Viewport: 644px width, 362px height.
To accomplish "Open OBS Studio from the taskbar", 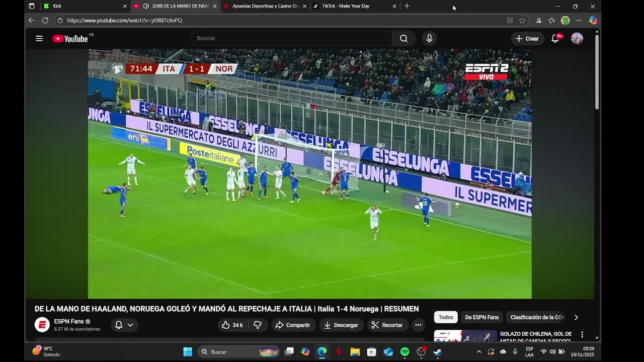I will click(421, 352).
